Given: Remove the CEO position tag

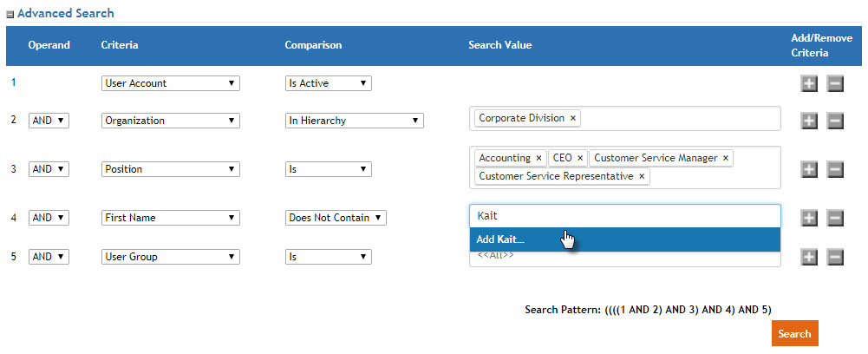Looking at the screenshot, I should click(580, 158).
